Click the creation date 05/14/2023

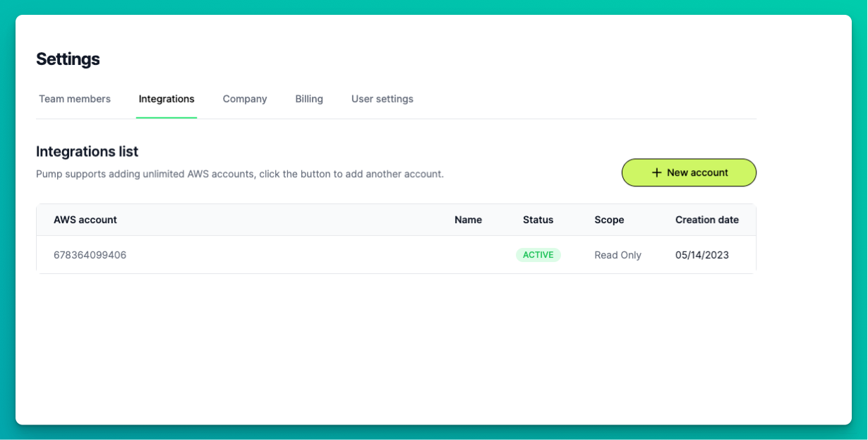click(x=702, y=255)
